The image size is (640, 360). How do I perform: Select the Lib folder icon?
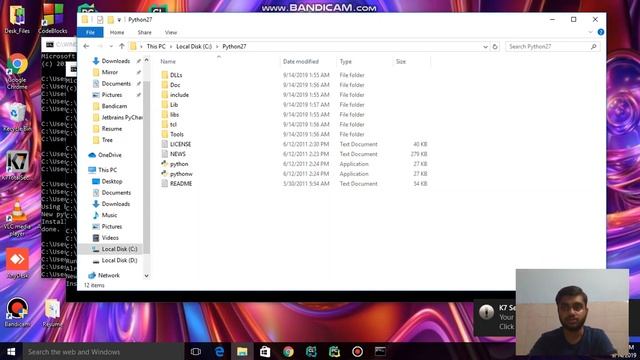[164, 104]
